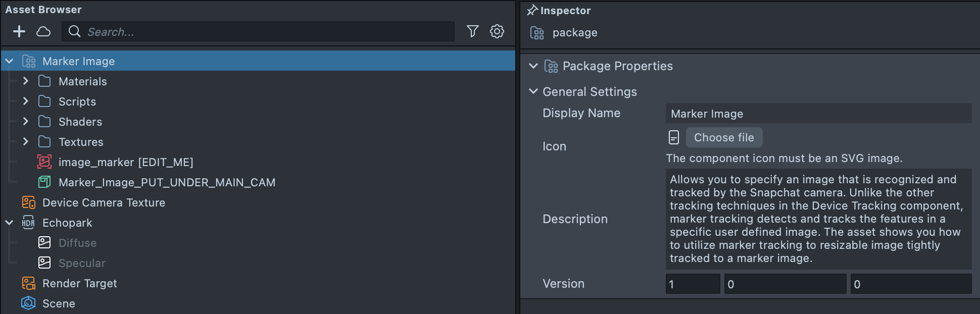Click the Inspector pin icon
The image size is (980, 314).
click(532, 10)
